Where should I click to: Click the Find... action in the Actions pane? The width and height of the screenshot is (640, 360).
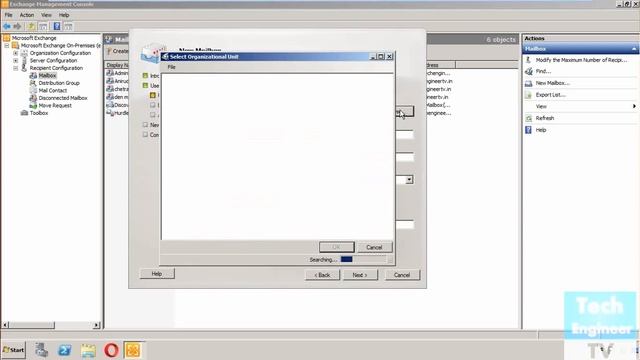point(543,71)
